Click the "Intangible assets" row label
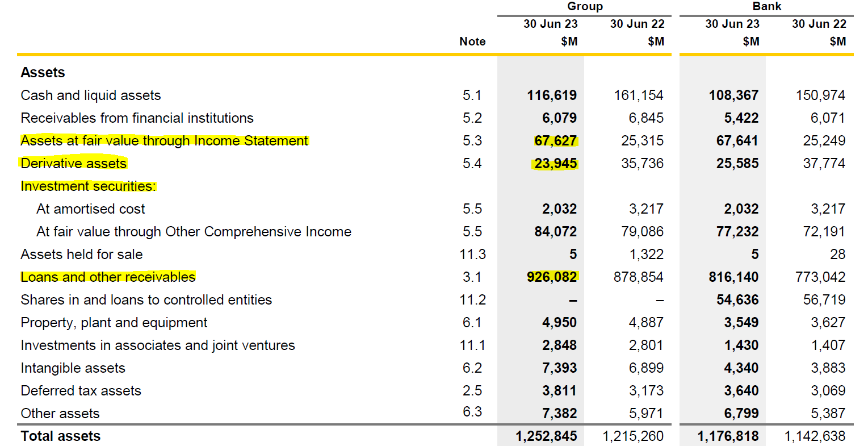The image size is (868, 446). click(x=73, y=368)
